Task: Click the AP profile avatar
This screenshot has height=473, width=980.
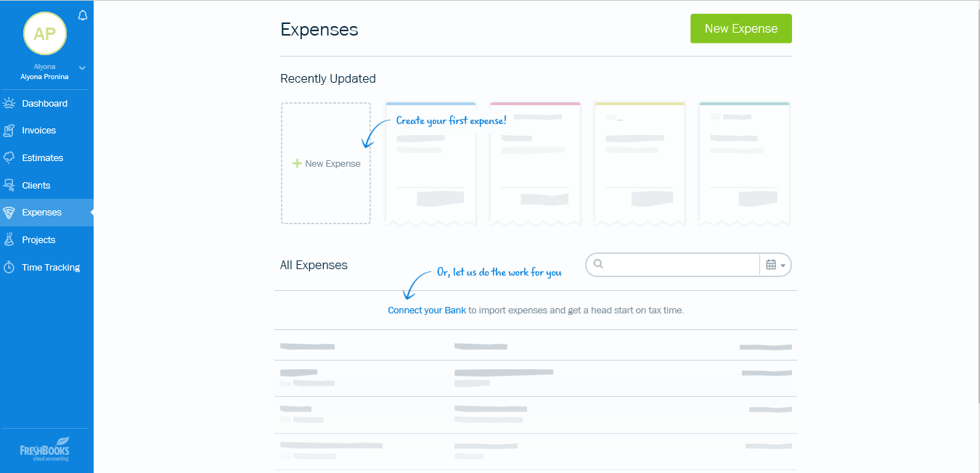Action: pos(45,33)
